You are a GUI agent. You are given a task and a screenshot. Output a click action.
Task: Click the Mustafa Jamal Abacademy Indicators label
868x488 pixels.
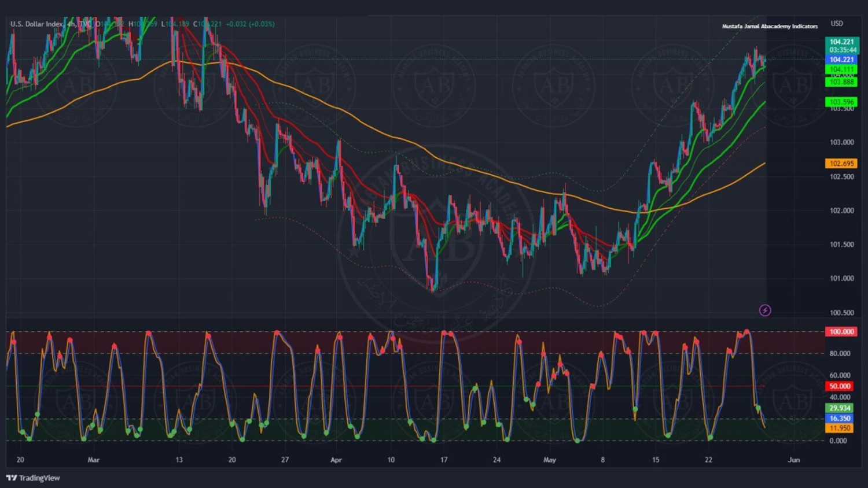click(770, 26)
